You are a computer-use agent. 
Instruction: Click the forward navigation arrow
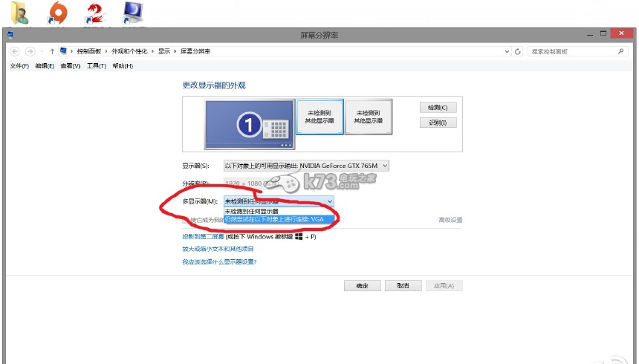[x=30, y=51]
